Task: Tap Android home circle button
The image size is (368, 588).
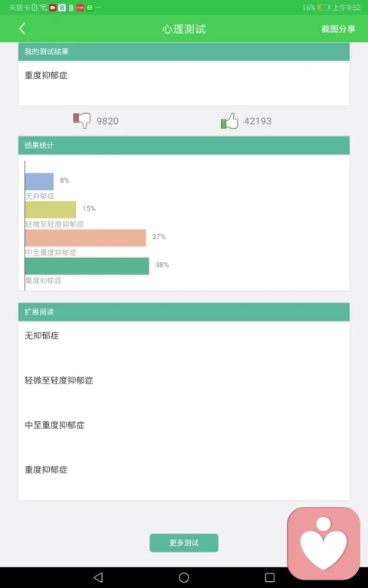Action: [x=184, y=577]
